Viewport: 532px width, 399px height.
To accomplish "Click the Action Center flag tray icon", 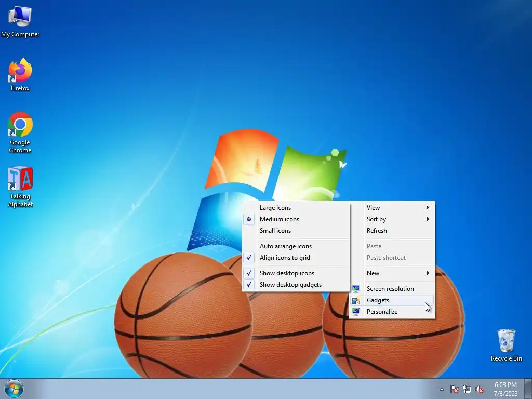I will (x=454, y=389).
